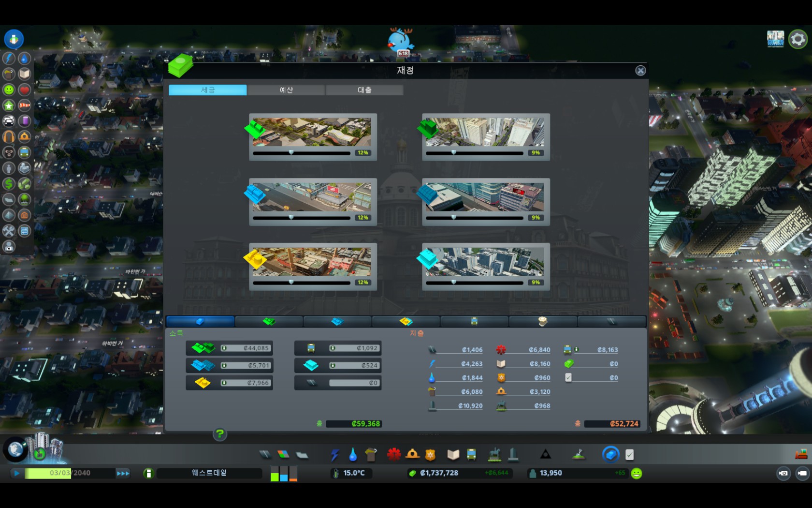Open the land value info view (dollar icon)
Viewport: 812px width, 508px height.
(x=9, y=184)
